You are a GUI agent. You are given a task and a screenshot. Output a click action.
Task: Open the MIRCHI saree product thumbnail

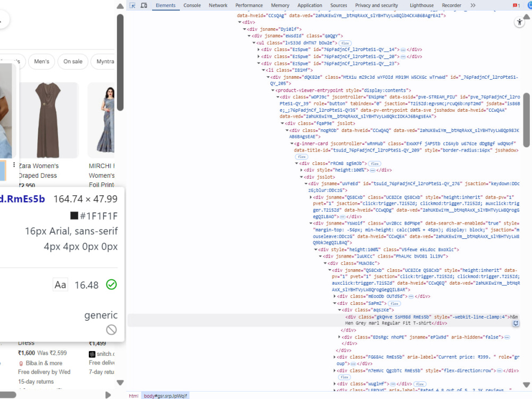102,120
